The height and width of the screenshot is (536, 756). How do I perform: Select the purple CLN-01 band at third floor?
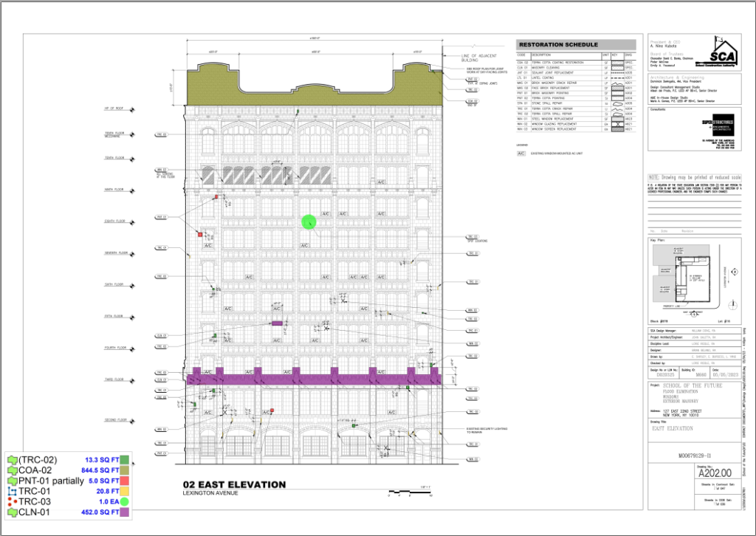pos(314,379)
